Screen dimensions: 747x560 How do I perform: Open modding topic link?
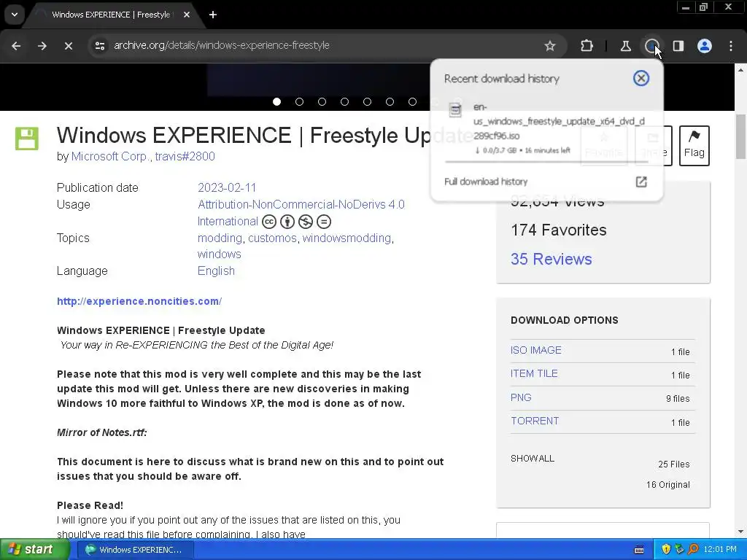pyautogui.click(x=220, y=238)
